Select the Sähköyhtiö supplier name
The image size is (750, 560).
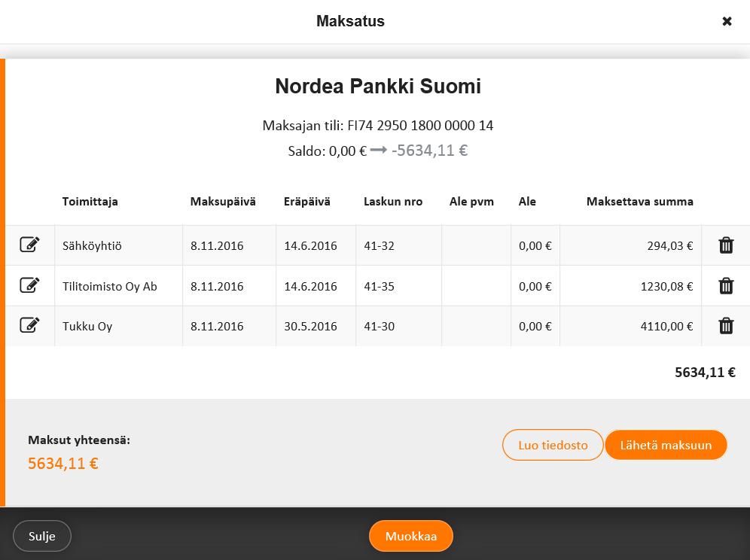point(92,246)
